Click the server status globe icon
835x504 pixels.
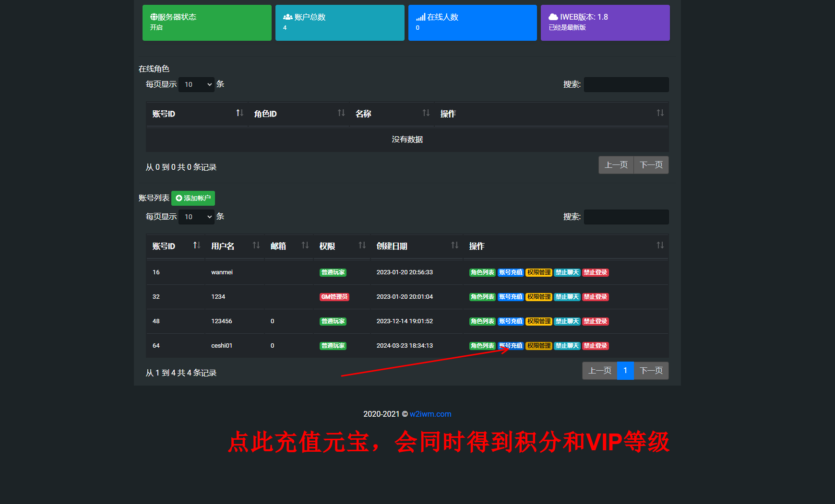pyautogui.click(x=154, y=17)
